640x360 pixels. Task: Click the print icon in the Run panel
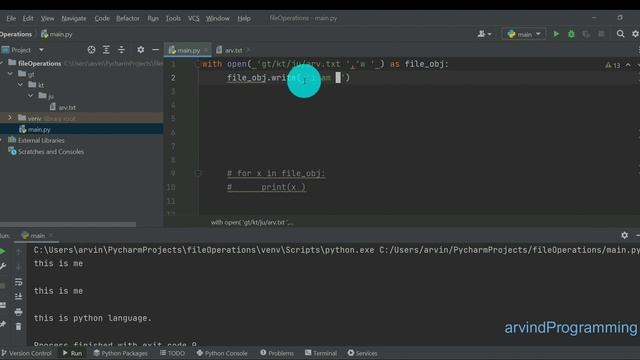[18, 312]
